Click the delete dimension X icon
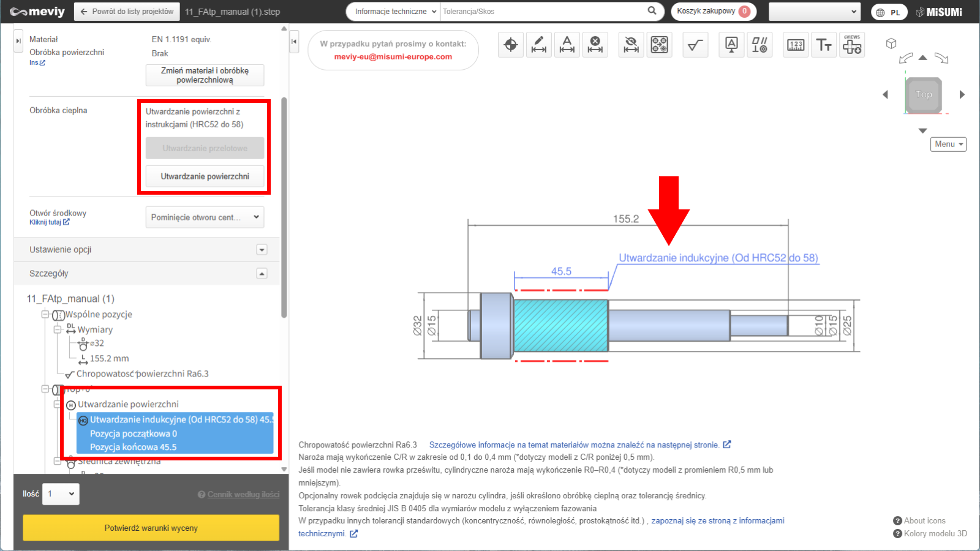The height and width of the screenshot is (551, 980). point(595,45)
